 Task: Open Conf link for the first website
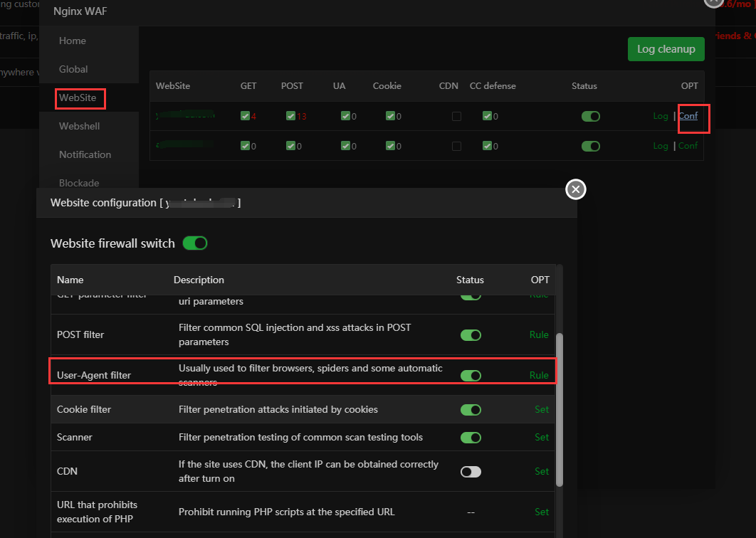pyautogui.click(x=688, y=116)
